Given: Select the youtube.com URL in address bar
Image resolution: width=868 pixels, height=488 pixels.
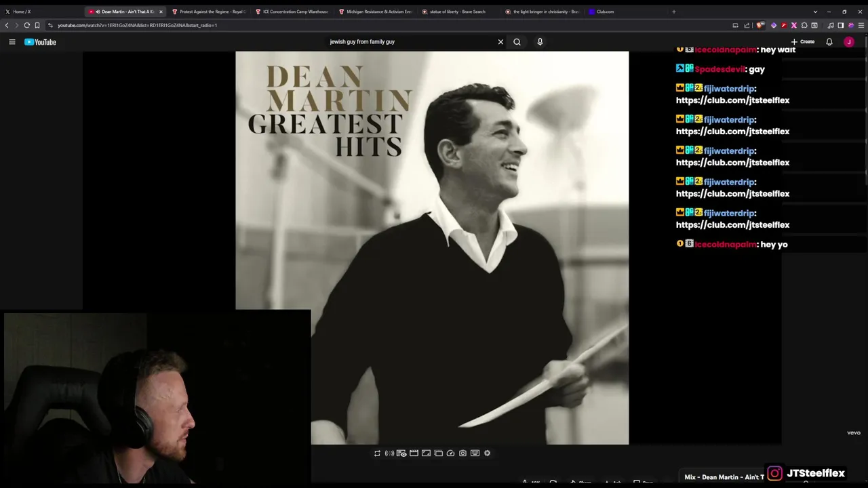Looking at the screenshot, I should click(x=137, y=25).
